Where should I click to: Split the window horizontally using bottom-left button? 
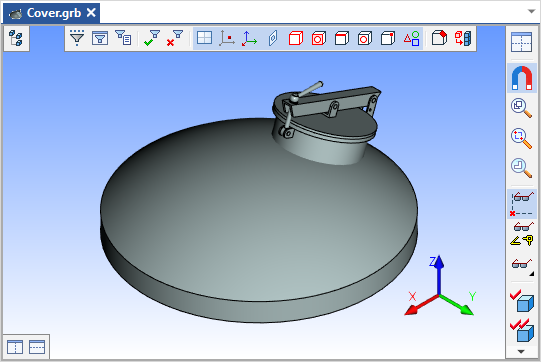pyautogui.click(x=37, y=347)
